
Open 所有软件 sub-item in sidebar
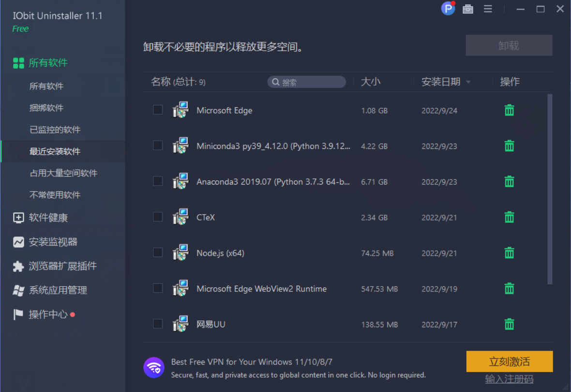46,86
